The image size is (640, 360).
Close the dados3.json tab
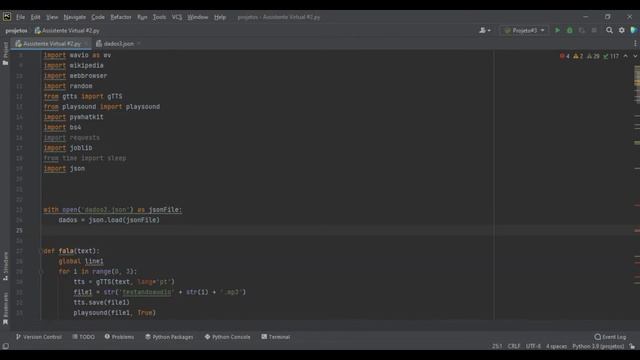coord(139,44)
